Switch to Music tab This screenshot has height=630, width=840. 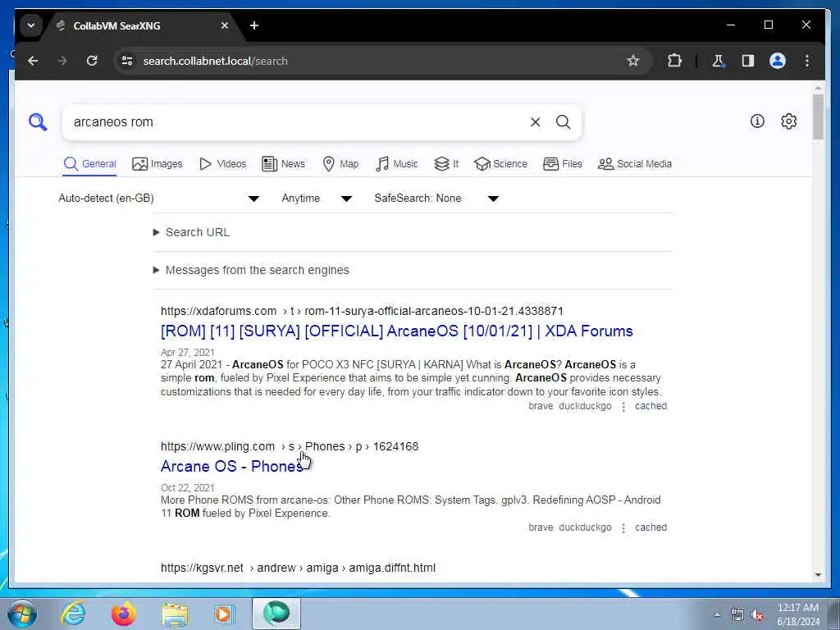tap(396, 164)
